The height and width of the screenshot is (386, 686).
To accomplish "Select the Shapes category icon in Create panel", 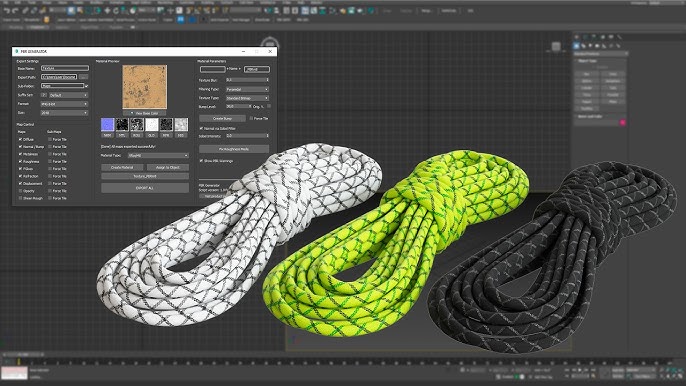I will tap(584, 46).
